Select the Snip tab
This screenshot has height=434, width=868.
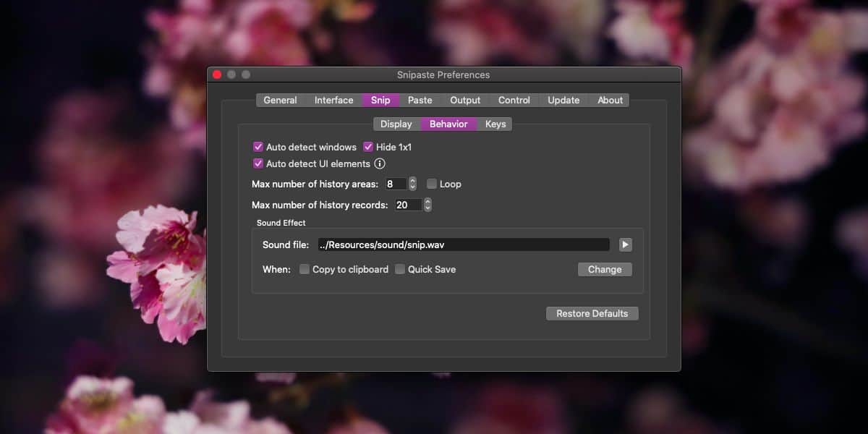pyautogui.click(x=380, y=101)
